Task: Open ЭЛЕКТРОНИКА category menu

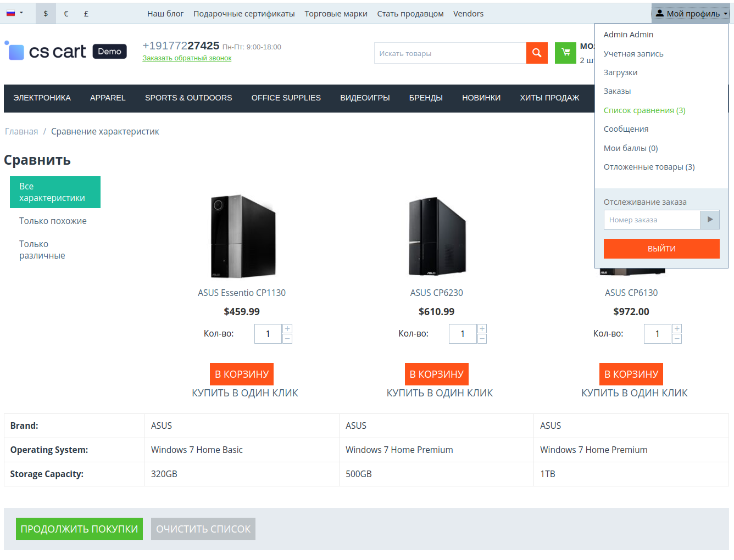Action: (42, 98)
